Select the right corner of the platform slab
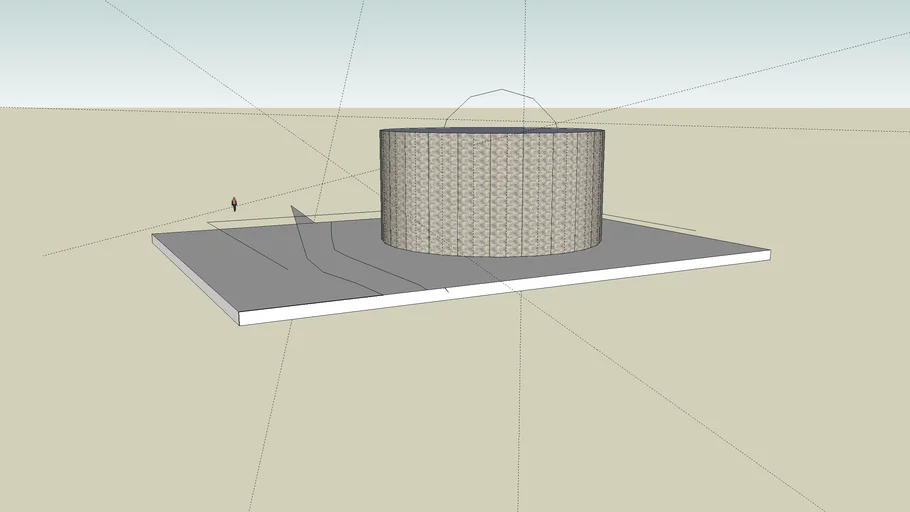 coord(769,256)
